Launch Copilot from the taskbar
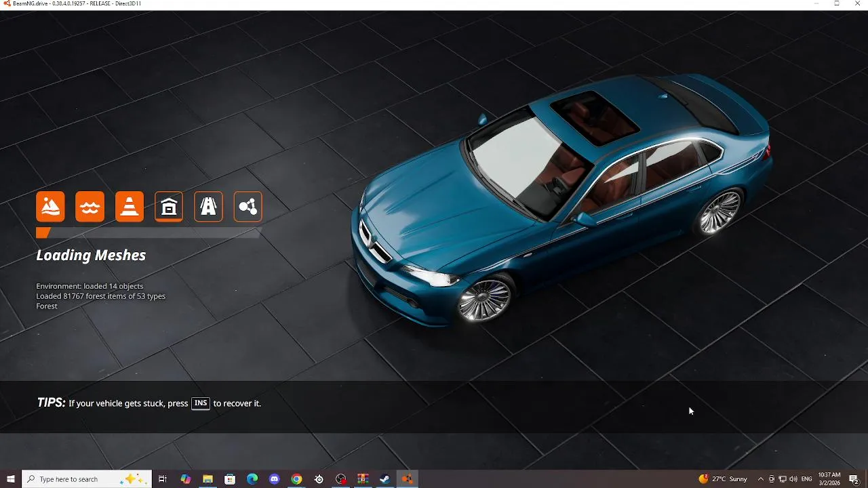The width and height of the screenshot is (868, 488). tap(186, 479)
